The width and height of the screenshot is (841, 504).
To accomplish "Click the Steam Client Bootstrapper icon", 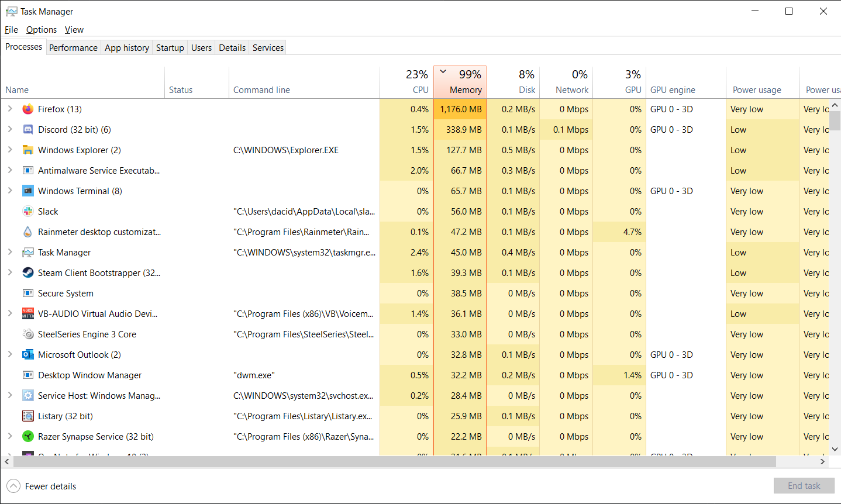I will [x=27, y=272].
